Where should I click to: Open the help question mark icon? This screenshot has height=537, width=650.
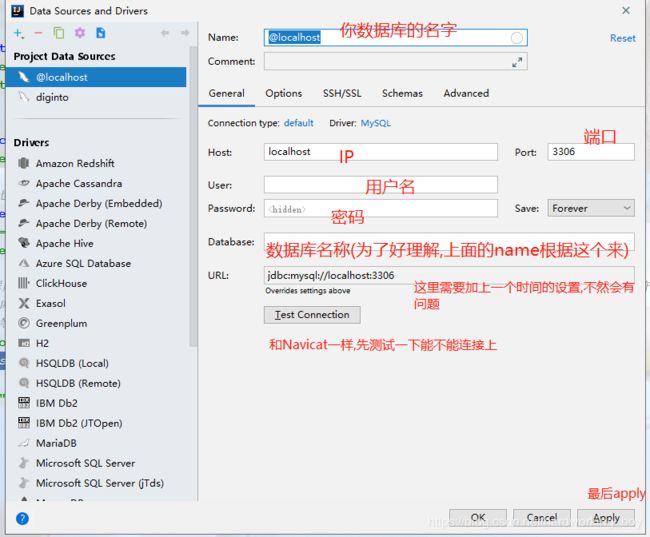click(x=22, y=518)
